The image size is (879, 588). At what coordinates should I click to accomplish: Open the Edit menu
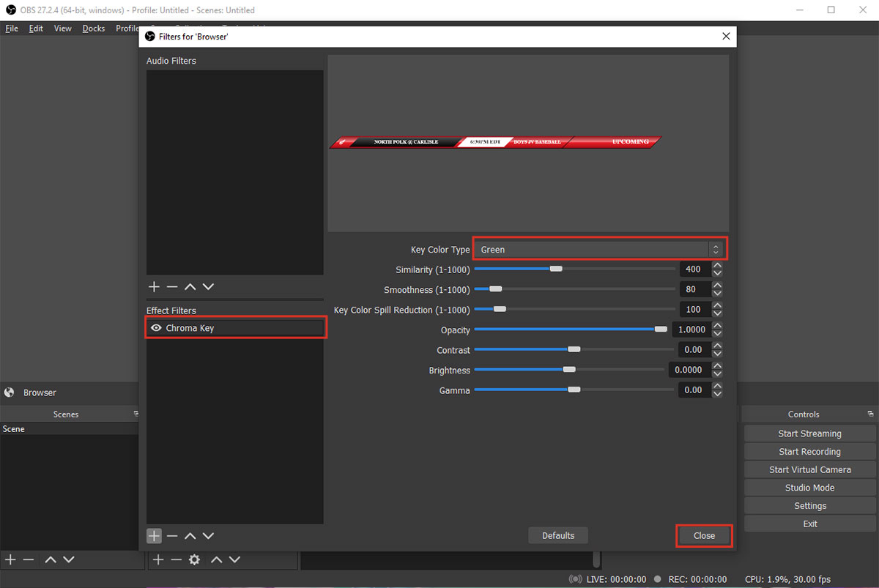36,29
